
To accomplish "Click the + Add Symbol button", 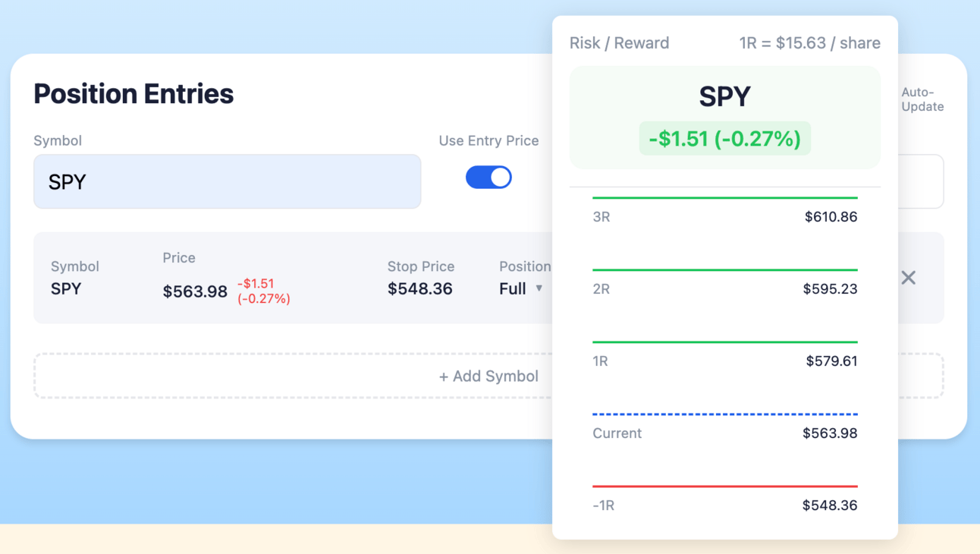I will (x=488, y=376).
